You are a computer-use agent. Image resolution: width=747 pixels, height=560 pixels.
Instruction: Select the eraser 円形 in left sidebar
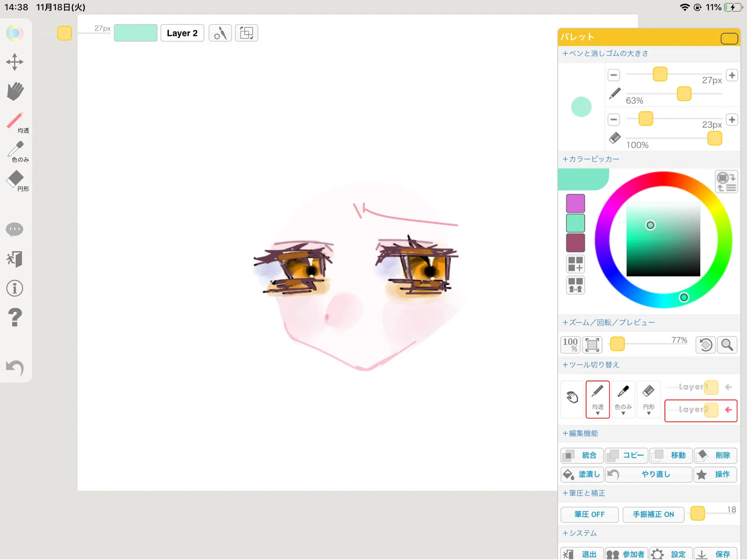coord(17,181)
